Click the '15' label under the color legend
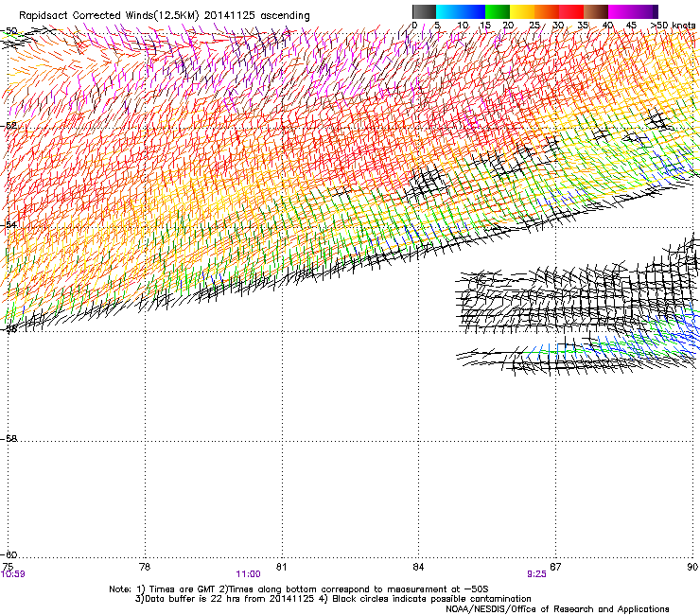The image size is (700, 615). (x=485, y=26)
